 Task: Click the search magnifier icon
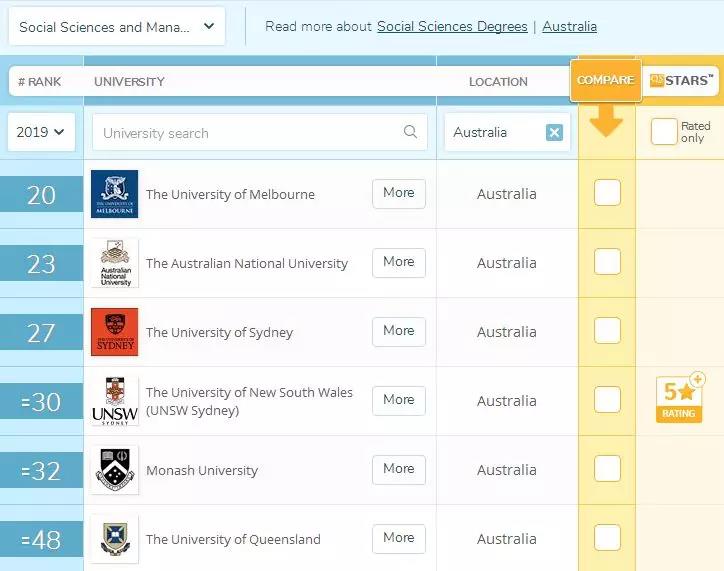(x=410, y=132)
